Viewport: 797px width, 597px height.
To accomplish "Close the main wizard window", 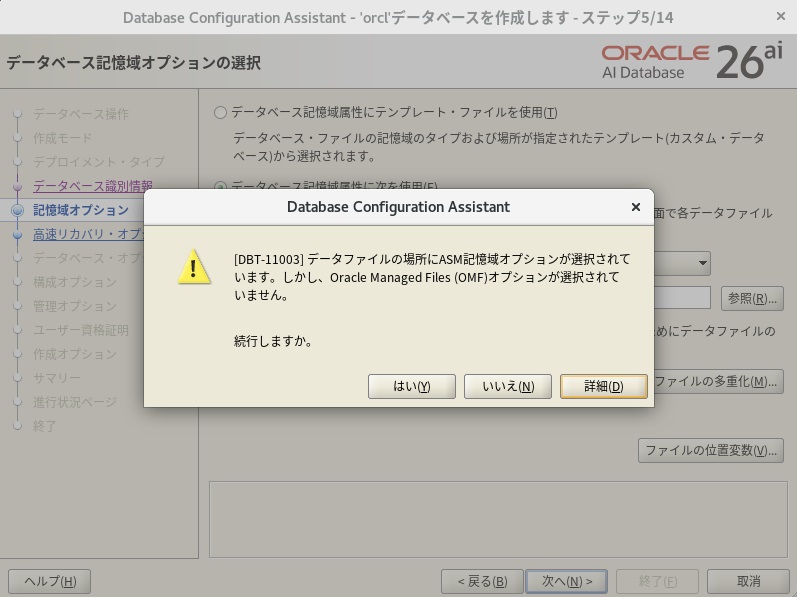I will click(781, 16).
